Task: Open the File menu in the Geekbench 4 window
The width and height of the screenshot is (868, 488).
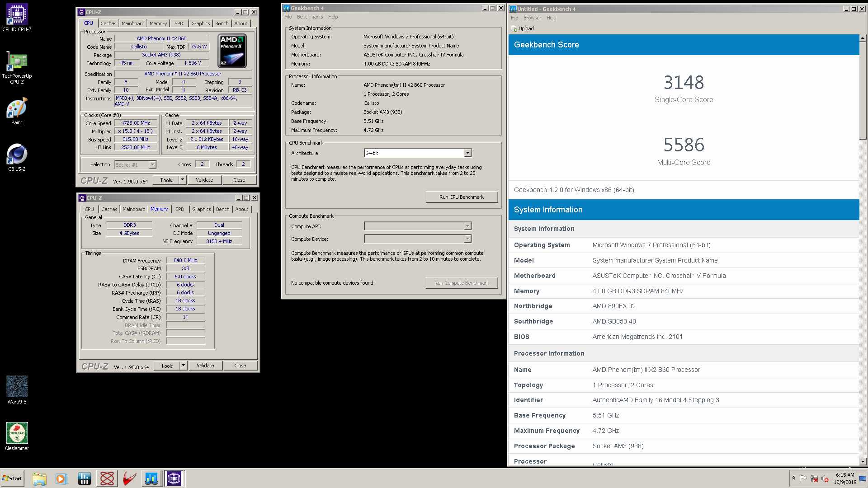Action: pyautogui.click(x=288, y=17)
